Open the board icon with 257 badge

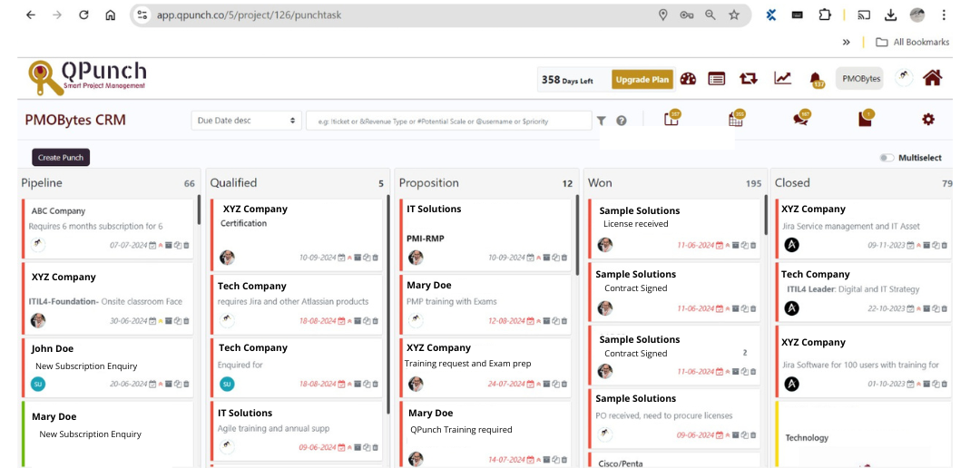(x=671, y=118)
